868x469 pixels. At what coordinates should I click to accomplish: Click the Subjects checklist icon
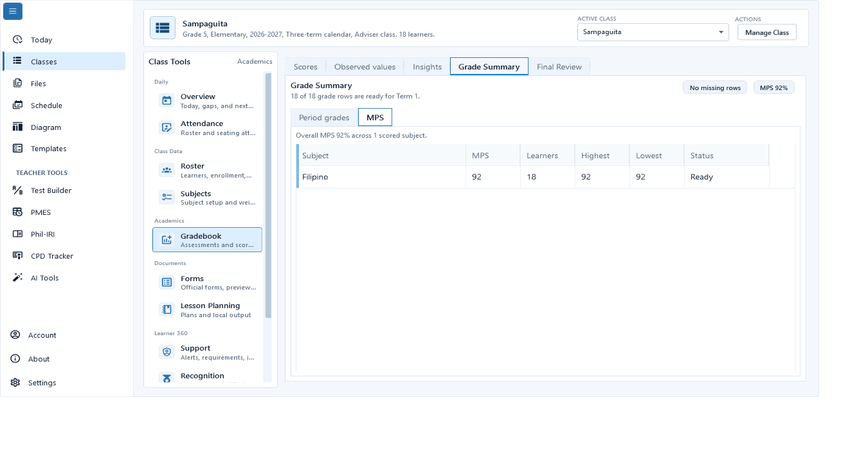167,198
